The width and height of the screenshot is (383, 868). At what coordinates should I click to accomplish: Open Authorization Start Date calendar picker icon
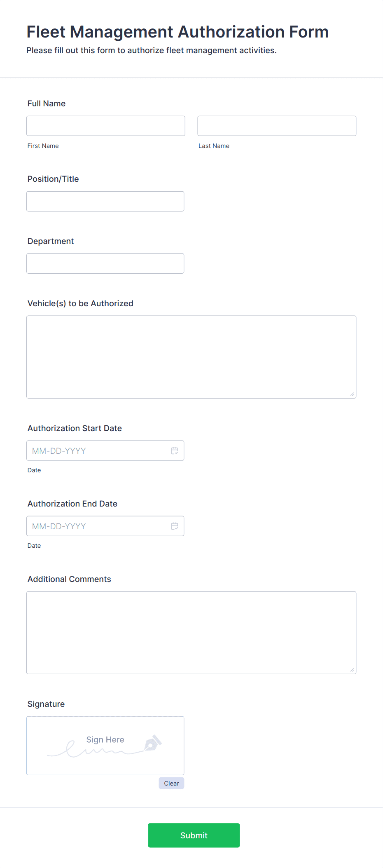click(x=175, y=450)
